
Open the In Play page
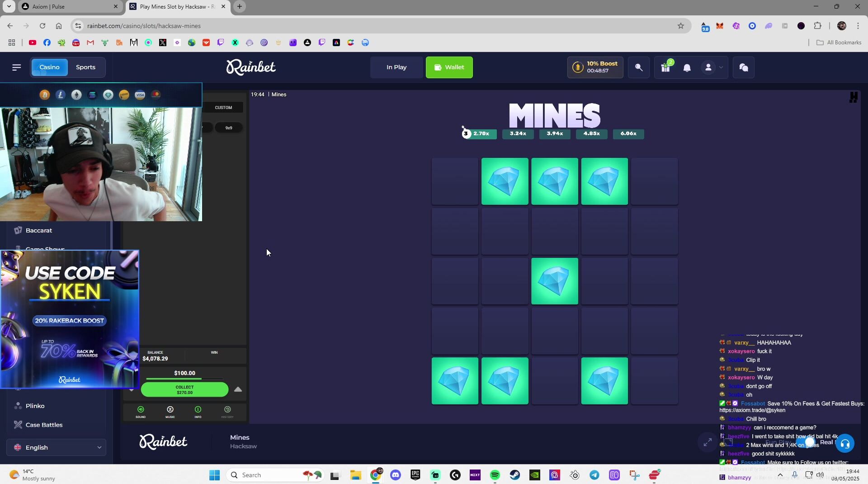point(396,67)
